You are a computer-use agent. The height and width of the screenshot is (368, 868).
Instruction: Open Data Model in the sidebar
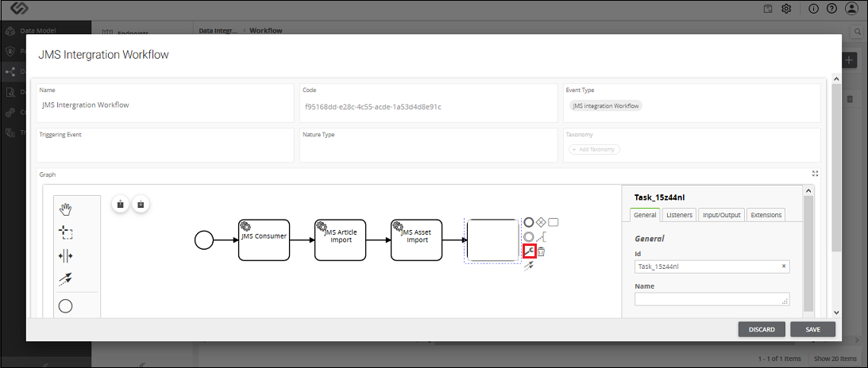pyautogui.click(x=38, y=30)
